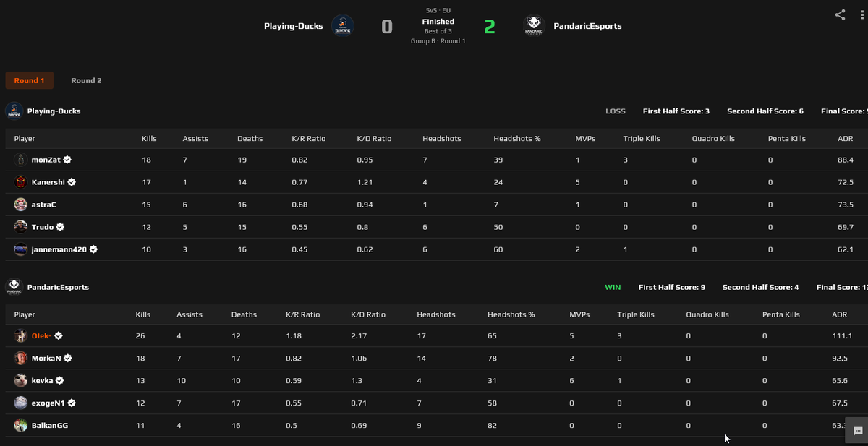
Task: Click verified badge next to monZat
Action: pyautogui.click(x=67, y=160)
